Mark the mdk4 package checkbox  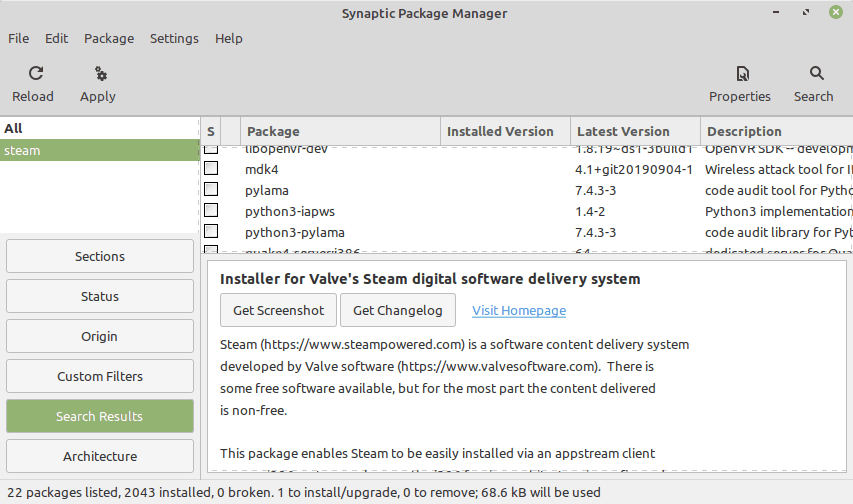(x=211, y=169)
